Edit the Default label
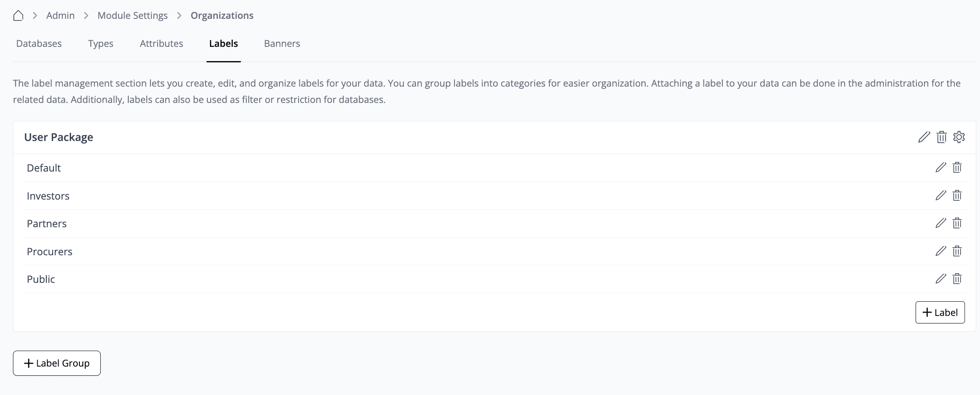The width and height of the screenshot is (980, 395). [x=941, y=167]
